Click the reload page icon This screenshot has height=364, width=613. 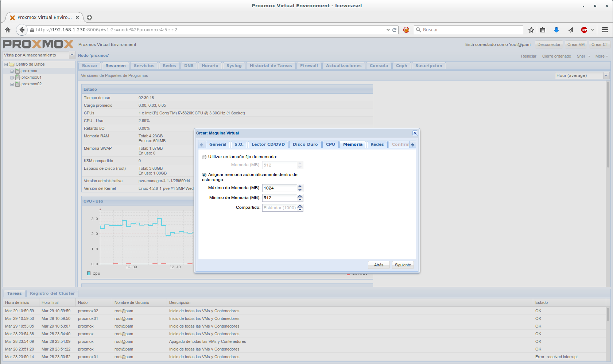point(394,30)
